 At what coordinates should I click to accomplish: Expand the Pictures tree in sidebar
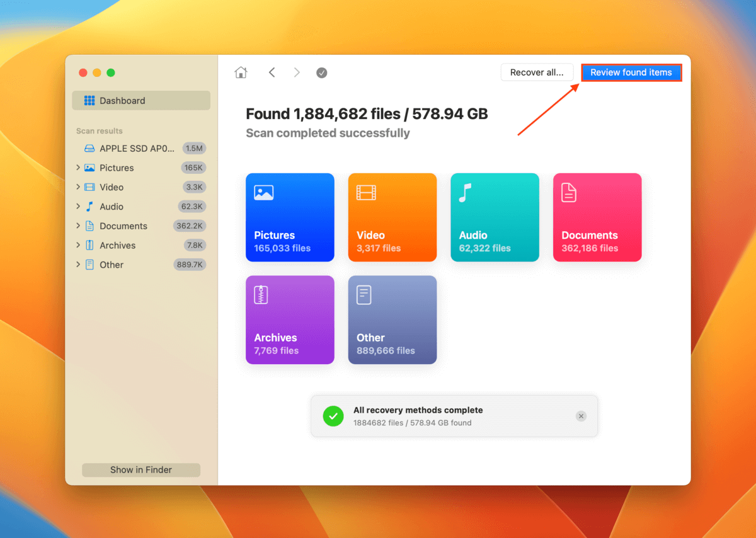[x=78, y=168]
